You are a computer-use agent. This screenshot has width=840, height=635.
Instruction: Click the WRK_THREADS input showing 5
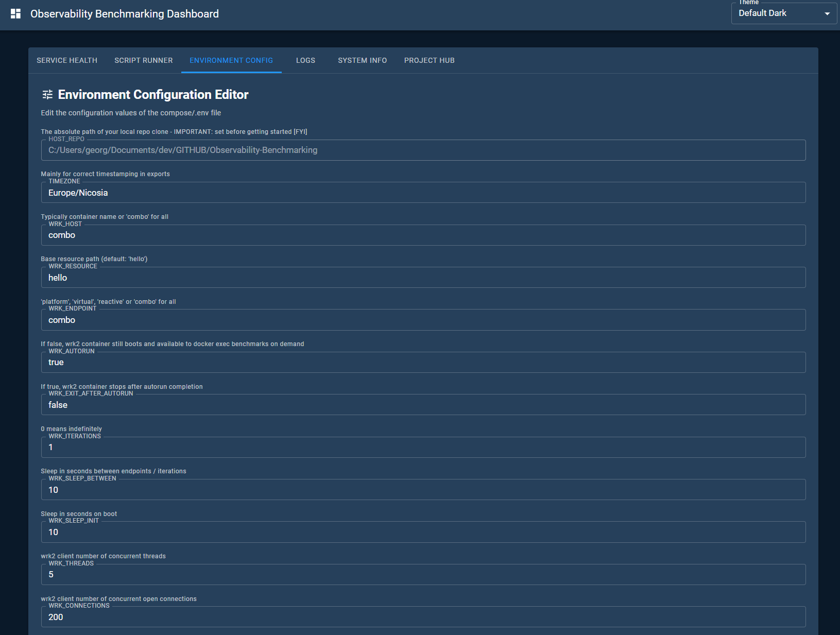pos(422,574)
